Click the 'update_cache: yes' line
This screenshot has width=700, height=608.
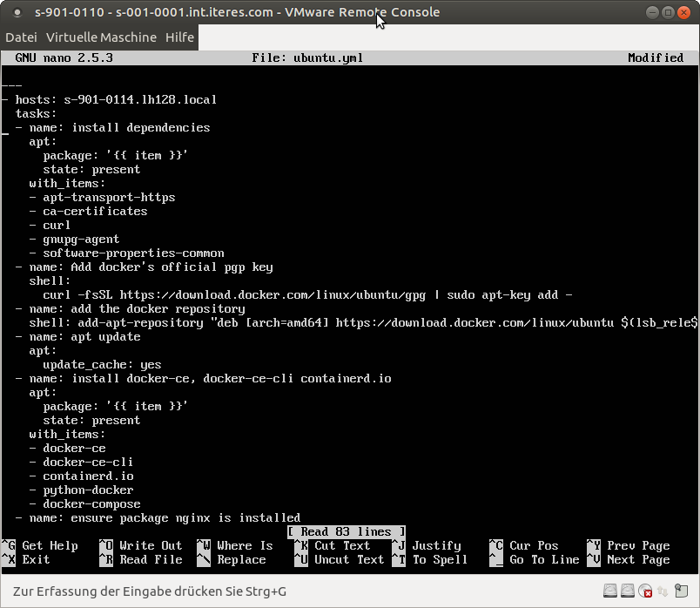[102, 364]
